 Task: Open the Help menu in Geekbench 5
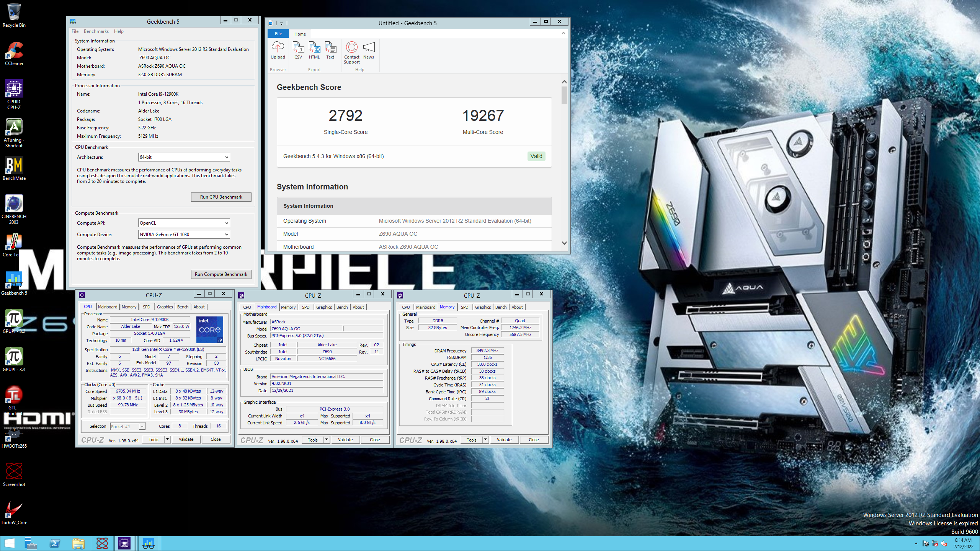(119, 31)
